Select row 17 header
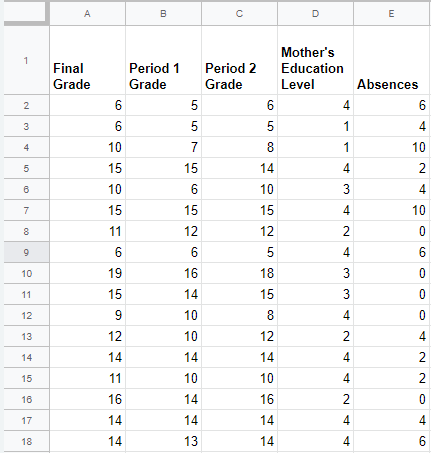Image resolution: width=431 pixels, height=453 pixels. pos(26,420)
